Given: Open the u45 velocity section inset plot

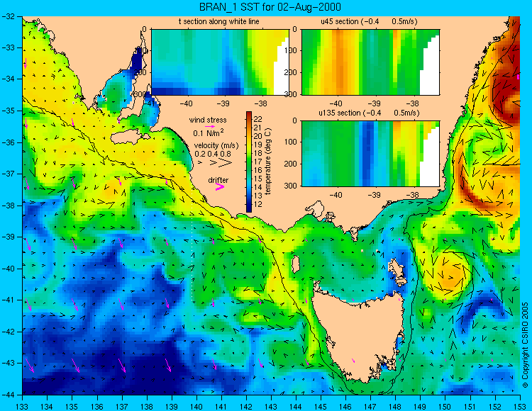Looking at the screenshot, I should pyautogui.click(x=370, y=62).
